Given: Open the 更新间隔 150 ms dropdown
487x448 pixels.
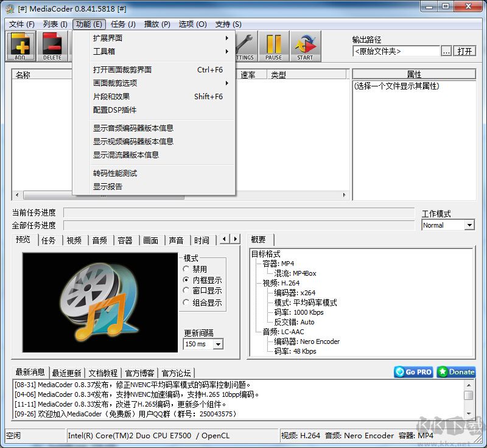Looking at the screenshot, I should (x=219, y=345).
